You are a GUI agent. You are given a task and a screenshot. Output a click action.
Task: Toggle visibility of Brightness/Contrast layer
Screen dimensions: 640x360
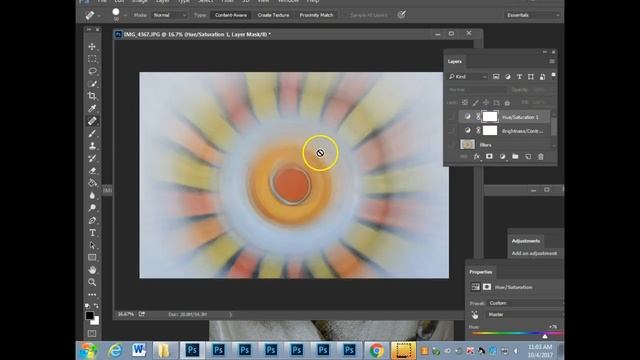[x=451, y=131]
